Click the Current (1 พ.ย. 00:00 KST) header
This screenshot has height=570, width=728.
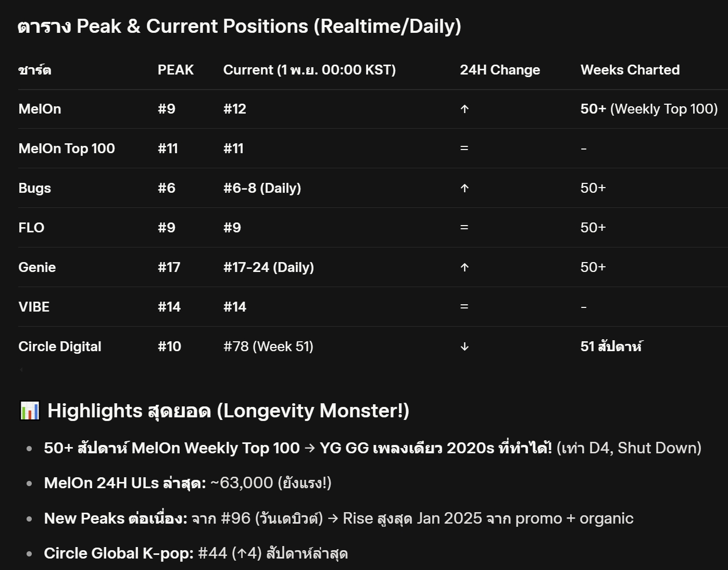[x=309, y=70]
